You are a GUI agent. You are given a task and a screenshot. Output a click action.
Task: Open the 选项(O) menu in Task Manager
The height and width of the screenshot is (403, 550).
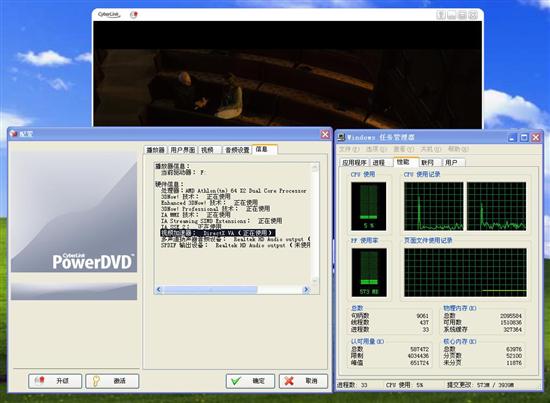tap(376, 149)
